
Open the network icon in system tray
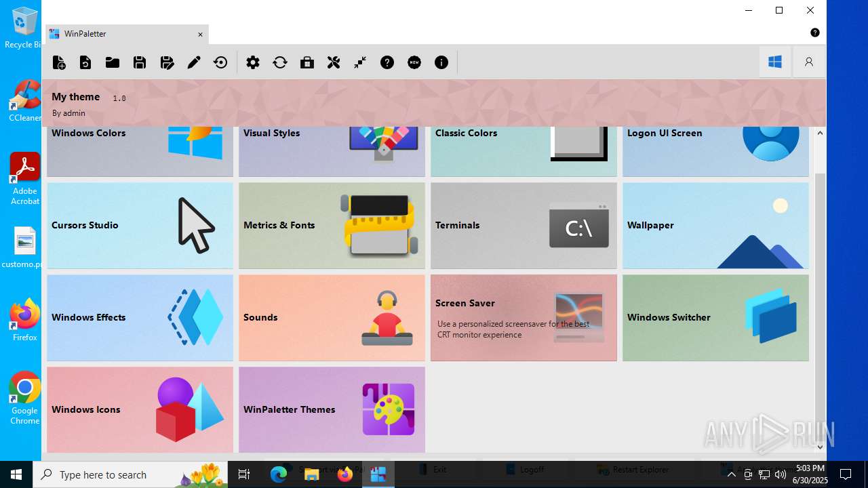pos(764,474)
